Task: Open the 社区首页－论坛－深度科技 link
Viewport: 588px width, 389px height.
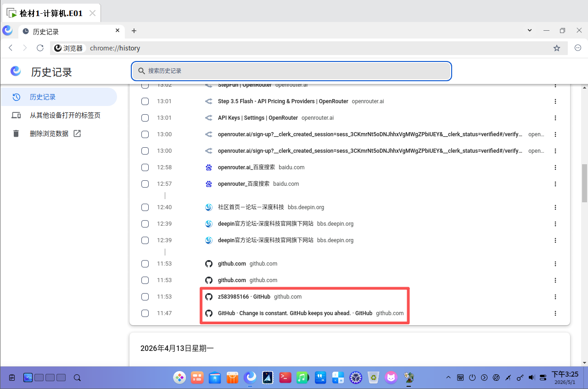Action: point(251,207)
